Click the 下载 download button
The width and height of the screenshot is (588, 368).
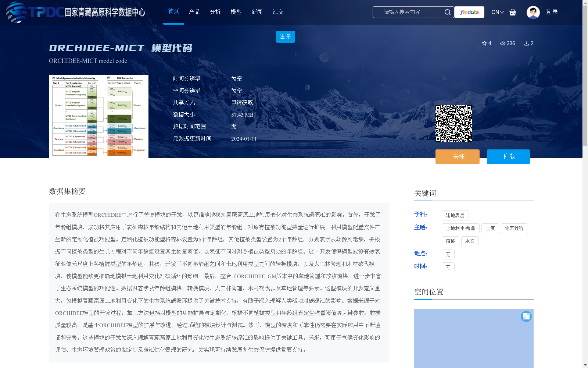pyautogui.click(x=508, y=156)
